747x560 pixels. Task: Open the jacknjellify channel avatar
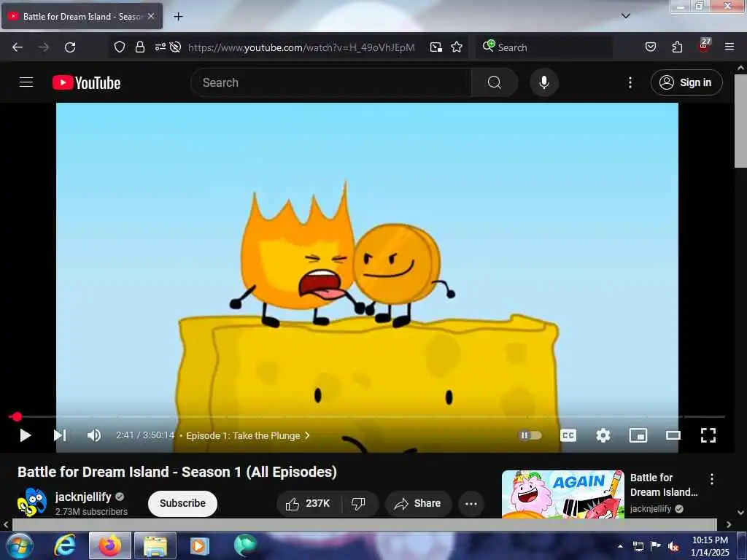tap(32, 503)
